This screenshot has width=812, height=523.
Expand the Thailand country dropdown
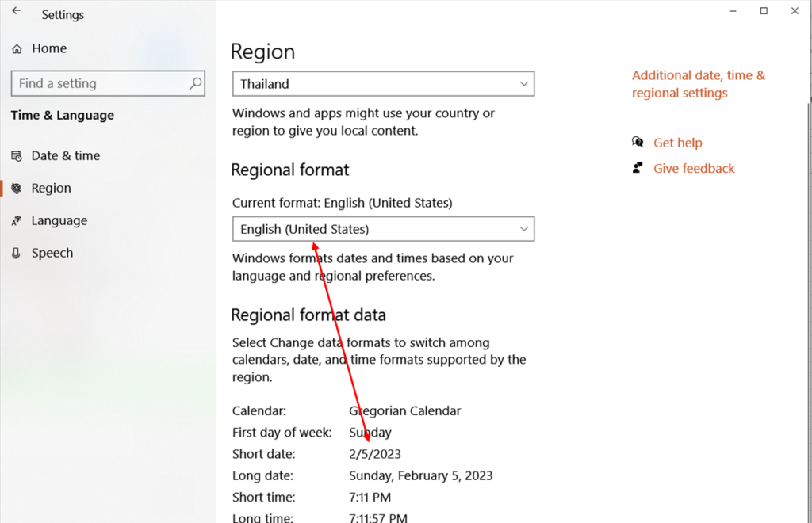(383, 84)
